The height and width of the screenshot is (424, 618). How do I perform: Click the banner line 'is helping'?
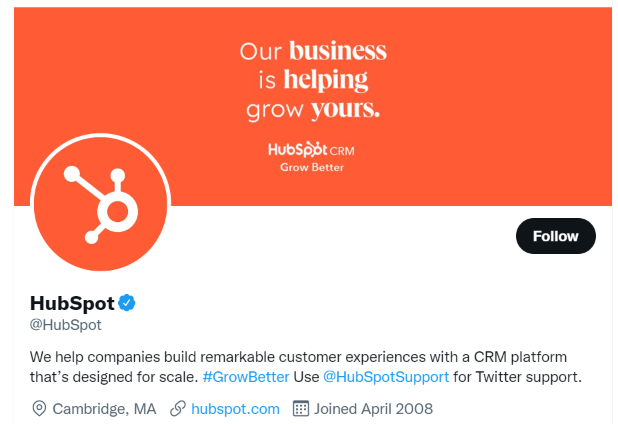click(x=312, y=79)
